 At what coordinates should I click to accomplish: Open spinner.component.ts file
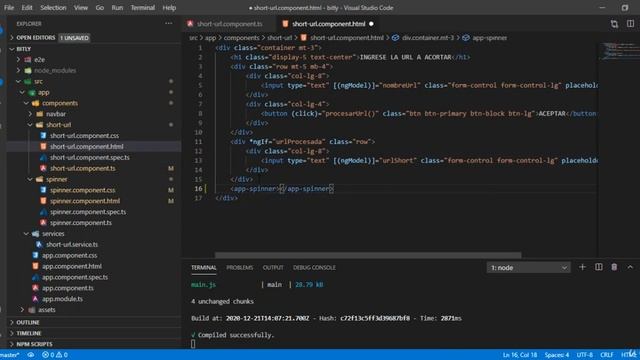[x=81, y=223]
